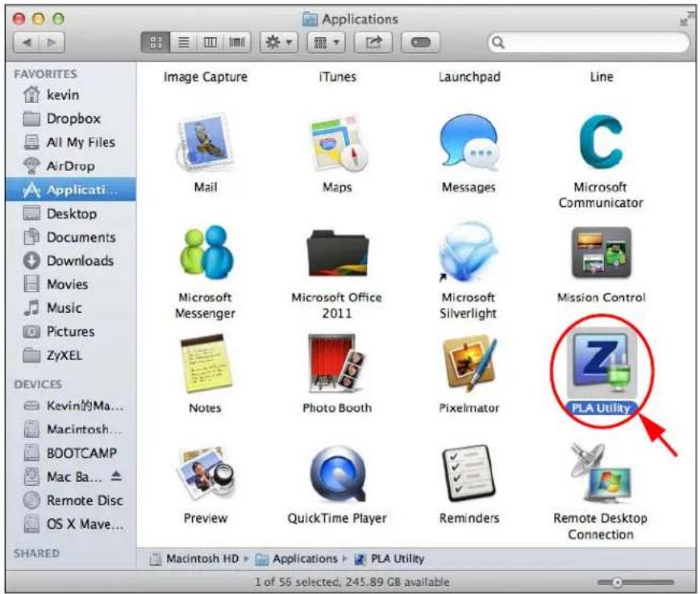
Task: Open Music in the sidebar
Action: pyautogui.click(x=70, y=308)
